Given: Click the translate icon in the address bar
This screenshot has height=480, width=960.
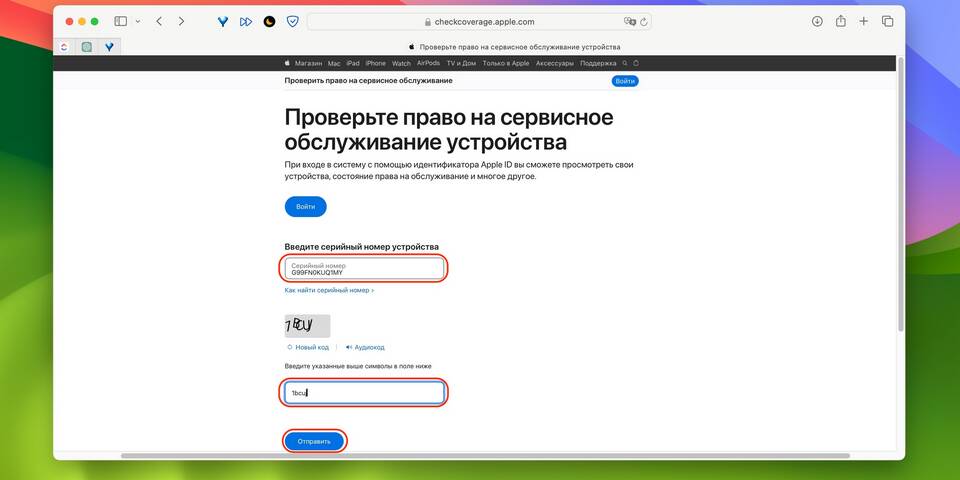Looking at the screenshot, I should point(629,21).
